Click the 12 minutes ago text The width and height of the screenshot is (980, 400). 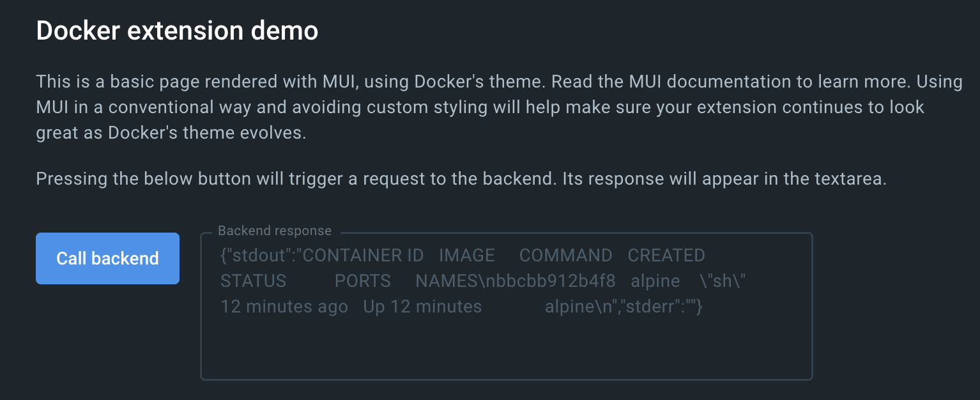pyautogui.click(x=284, y=307)
